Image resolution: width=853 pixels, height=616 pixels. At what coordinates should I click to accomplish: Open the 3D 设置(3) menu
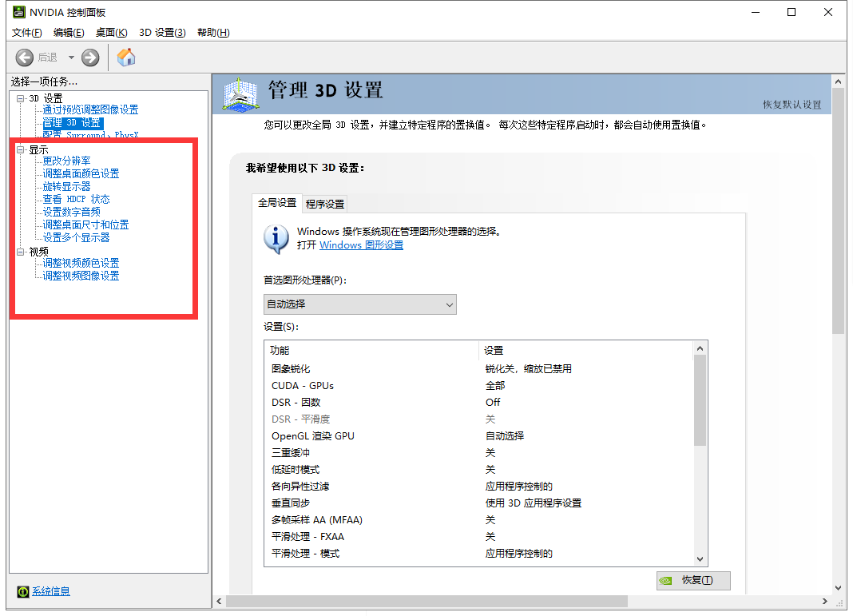[162, 33]
